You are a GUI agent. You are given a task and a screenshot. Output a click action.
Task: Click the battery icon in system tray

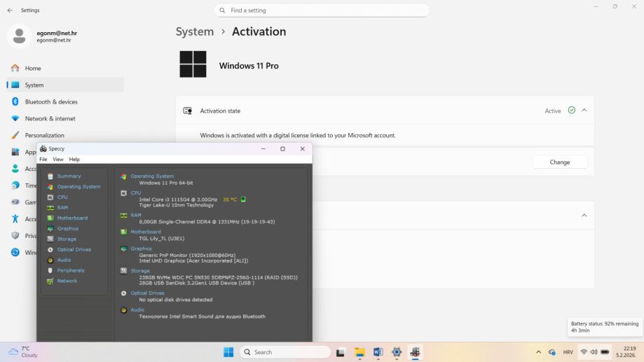tap(605, 352)
